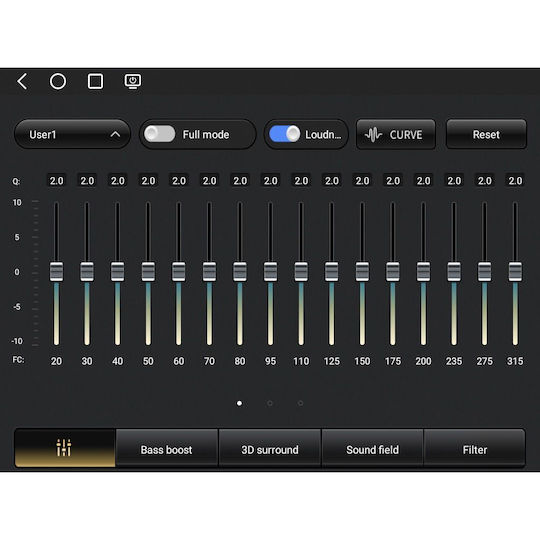Image resolution: width=540 pixels, height=540 pixels.
Task: Enable the Full mode switch
Action: (x=159, y=134)
